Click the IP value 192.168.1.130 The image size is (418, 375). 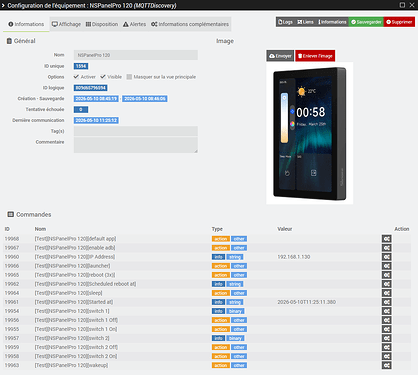coord(294,257)
